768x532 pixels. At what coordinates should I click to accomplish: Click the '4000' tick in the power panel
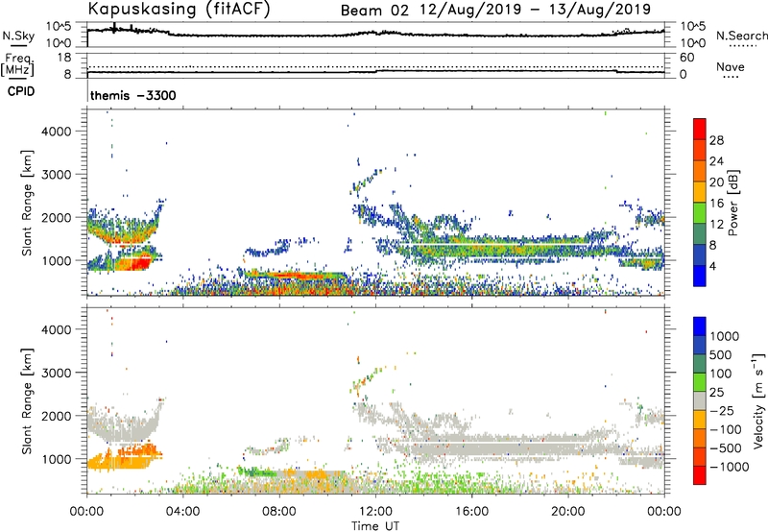pos(57,132)
